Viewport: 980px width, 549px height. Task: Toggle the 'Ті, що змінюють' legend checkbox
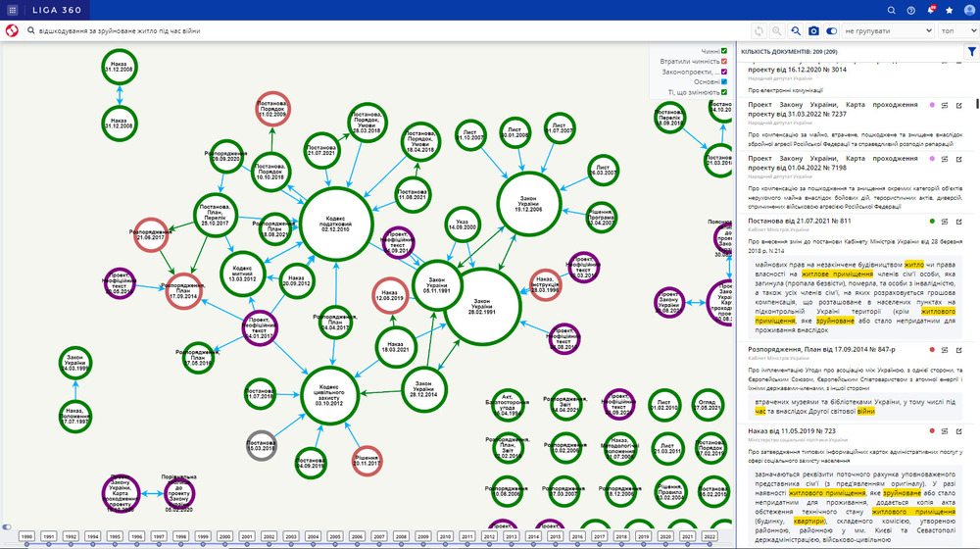click(x=724, y=92)
